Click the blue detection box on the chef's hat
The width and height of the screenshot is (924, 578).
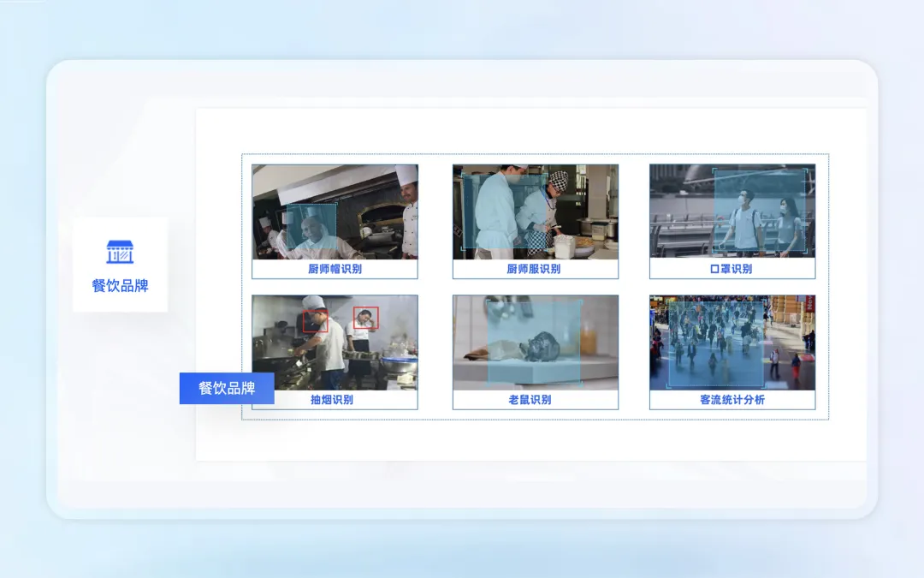click(x=311, y=226)
